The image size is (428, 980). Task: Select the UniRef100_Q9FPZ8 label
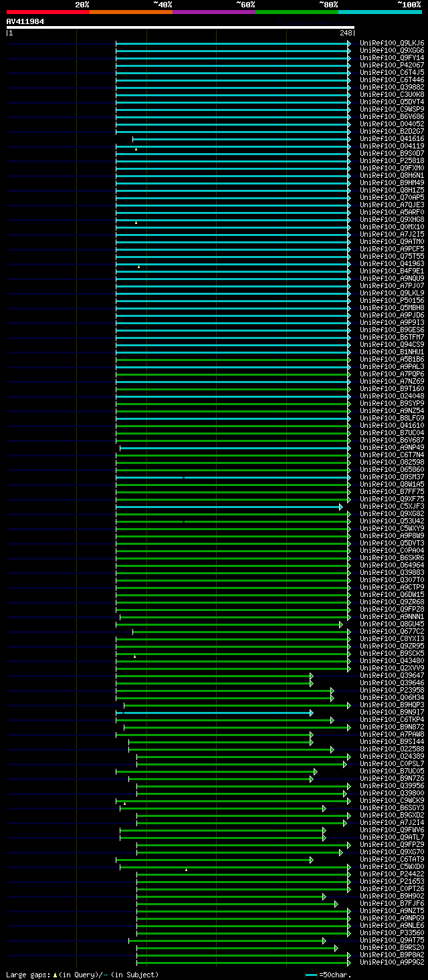pos(392,609)
